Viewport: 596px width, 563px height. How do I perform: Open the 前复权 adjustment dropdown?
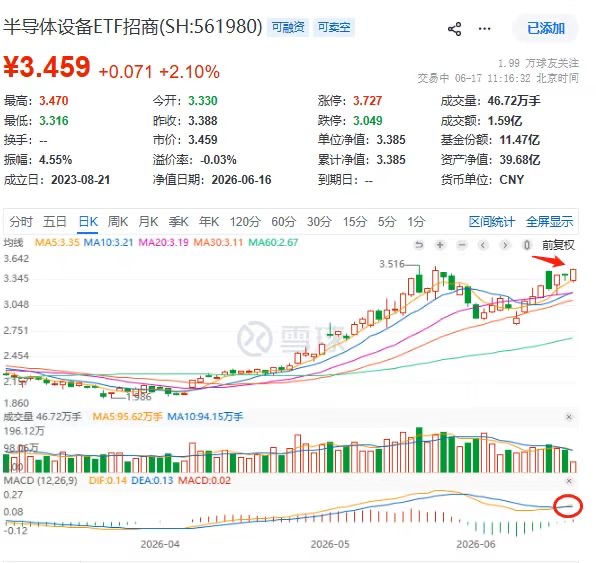click(x=558, y=245)
